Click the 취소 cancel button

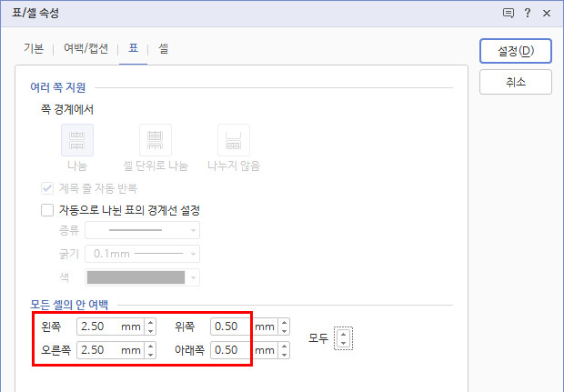(x=516, y=82)
